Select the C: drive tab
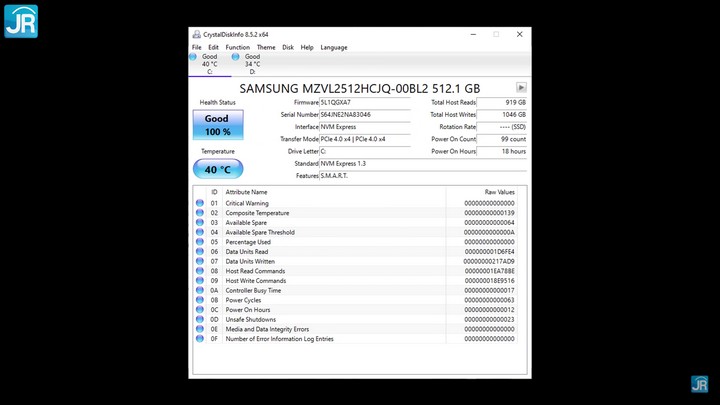 point(210,64)
